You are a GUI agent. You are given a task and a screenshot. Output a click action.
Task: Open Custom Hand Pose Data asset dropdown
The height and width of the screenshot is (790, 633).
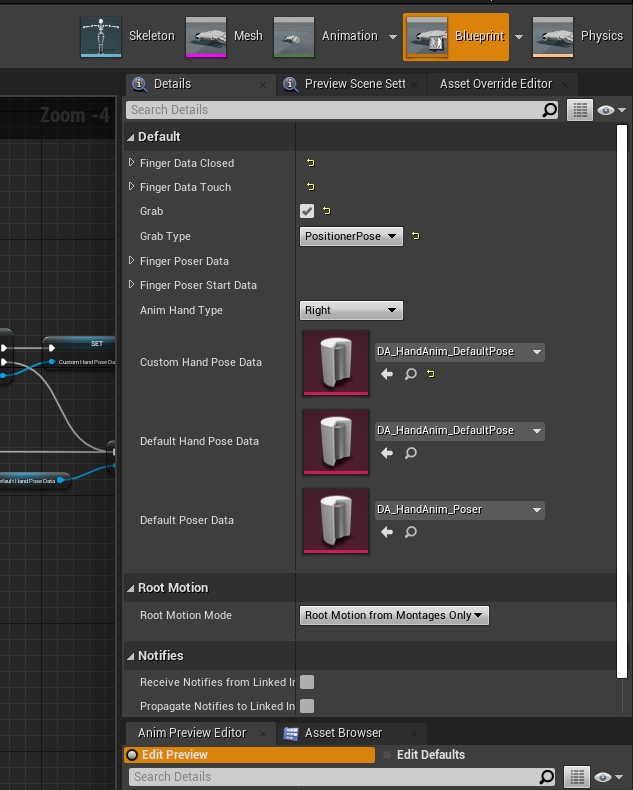pyautogui.click(x=460, y=352)
